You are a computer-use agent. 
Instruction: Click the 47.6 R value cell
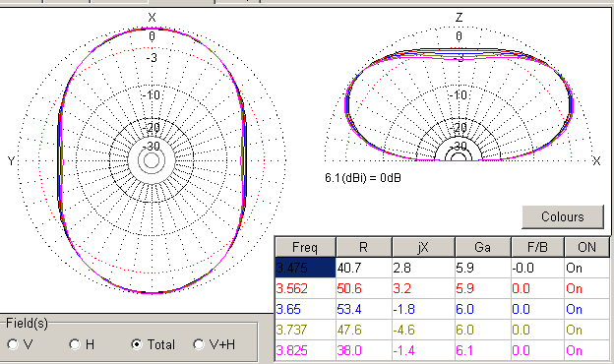364,330
